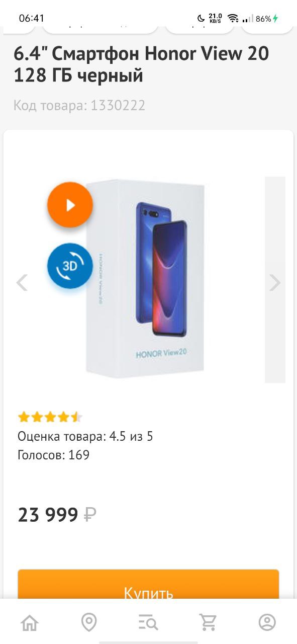Tap the Wi-Fi status bar icon
Viewport: 297px width, 644px height.
[x=233, y=19]
